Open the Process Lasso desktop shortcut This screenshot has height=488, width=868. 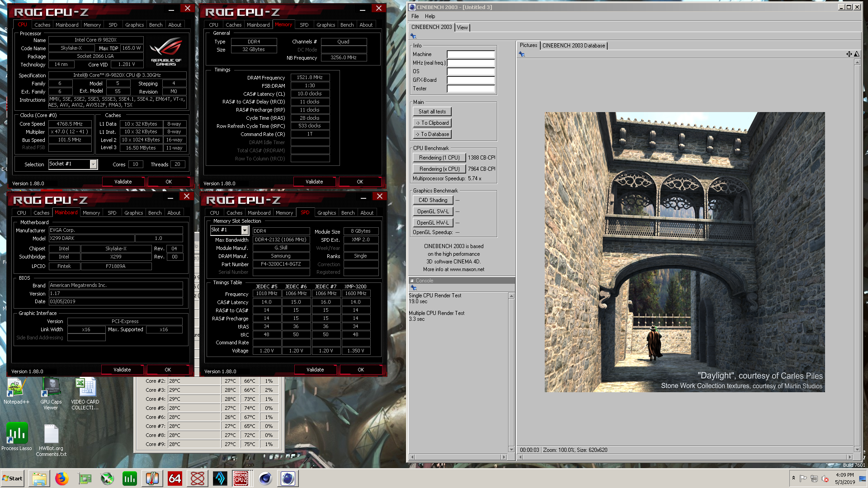17,437
